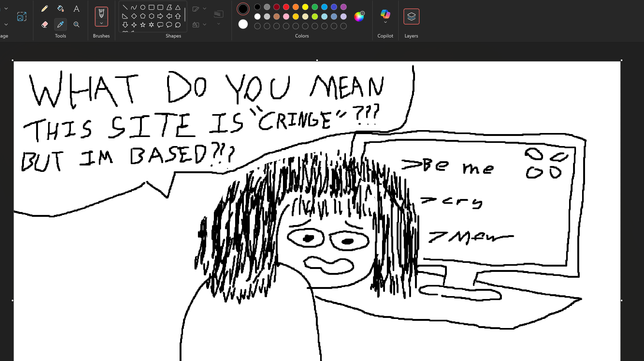This screenshot has width=644, height=361.
Task: Select the Pencil tool
Action: [x=44, y=9]
